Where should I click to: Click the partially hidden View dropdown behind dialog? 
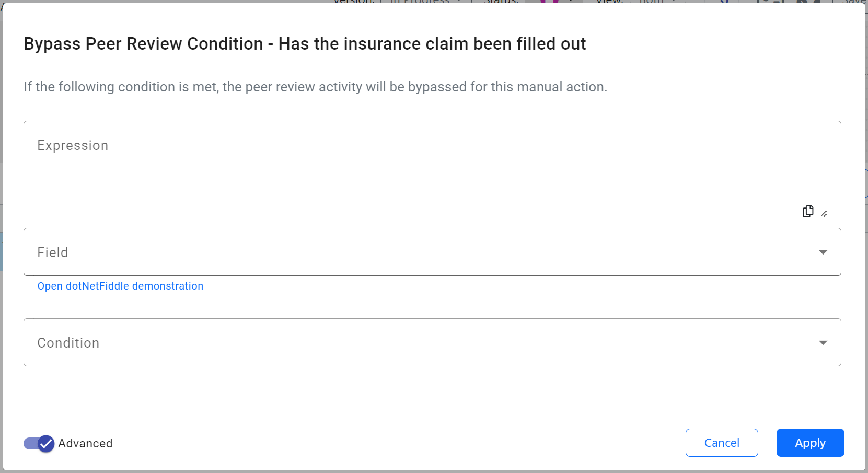pyautogui.click(x=656, y=2)
